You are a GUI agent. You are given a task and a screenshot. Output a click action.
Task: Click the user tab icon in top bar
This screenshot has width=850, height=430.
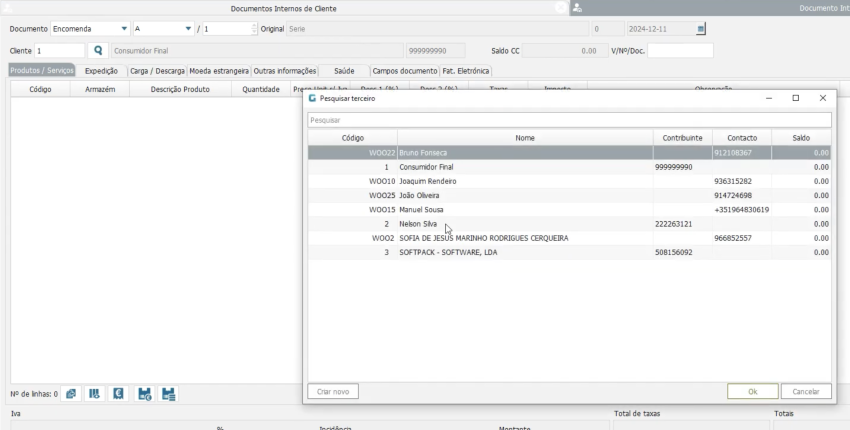point(578,8)
